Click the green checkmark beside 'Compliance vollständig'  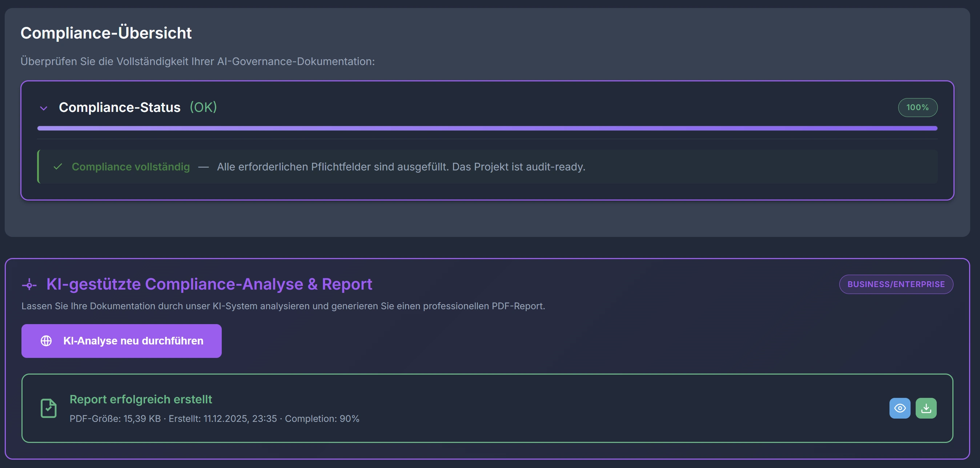[x=58, y=166]
